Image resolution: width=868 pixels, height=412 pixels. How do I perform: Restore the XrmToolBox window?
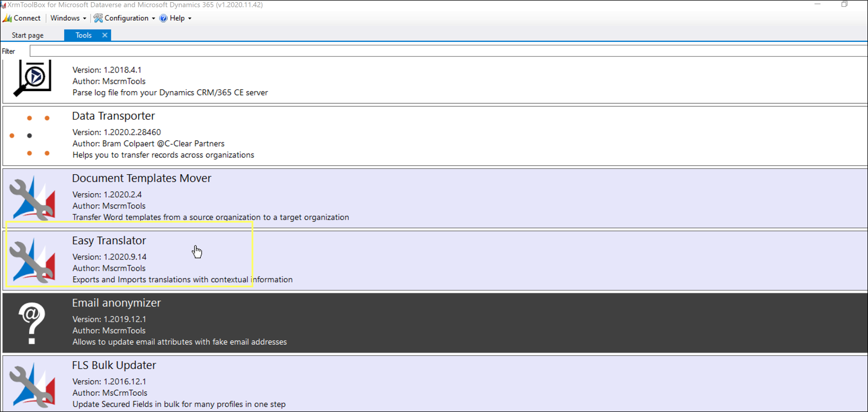click(x=844, y=5)
